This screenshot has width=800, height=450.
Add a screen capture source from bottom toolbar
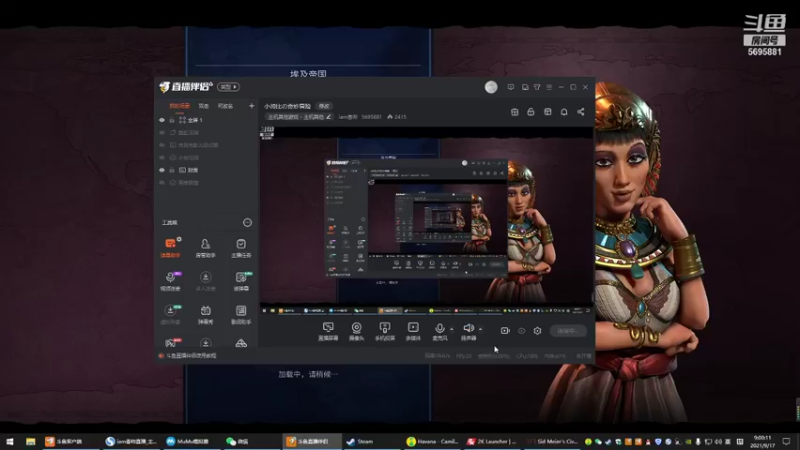(x=328, y=331)
